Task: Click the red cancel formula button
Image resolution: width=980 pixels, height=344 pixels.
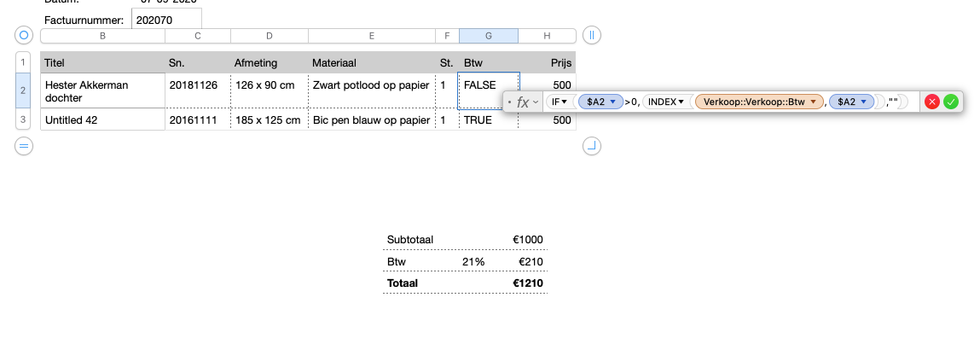Action: click(932, 102)
